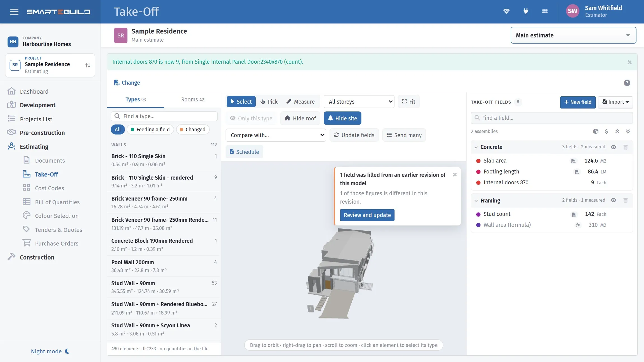
Task: Click the plug integrations icon
Action: tap(525, 11)
